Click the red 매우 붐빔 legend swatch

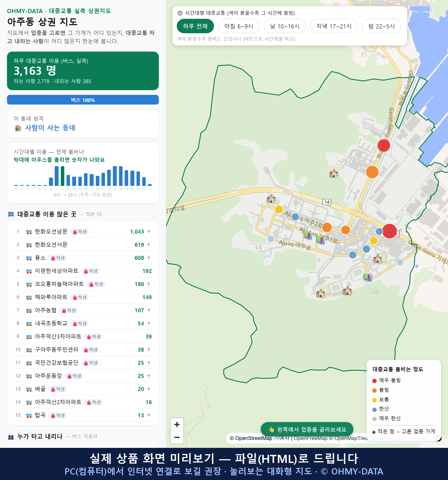coord(374,381)
